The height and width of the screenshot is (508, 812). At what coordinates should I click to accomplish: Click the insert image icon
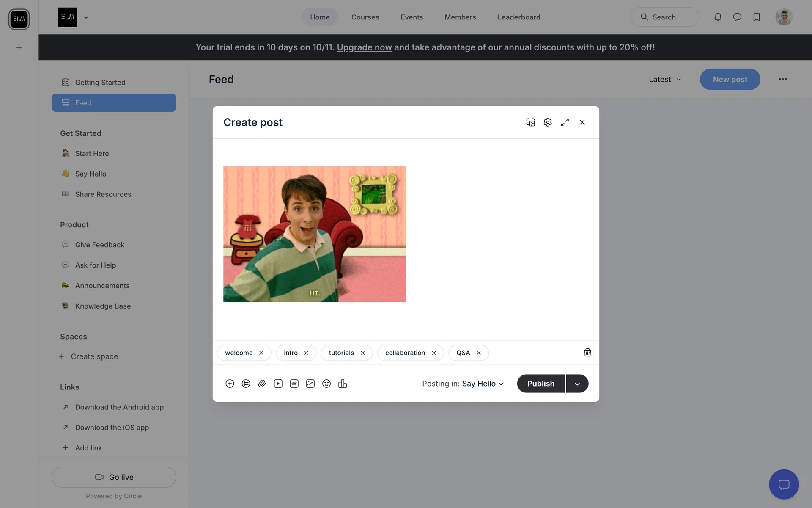pos(310,384)
